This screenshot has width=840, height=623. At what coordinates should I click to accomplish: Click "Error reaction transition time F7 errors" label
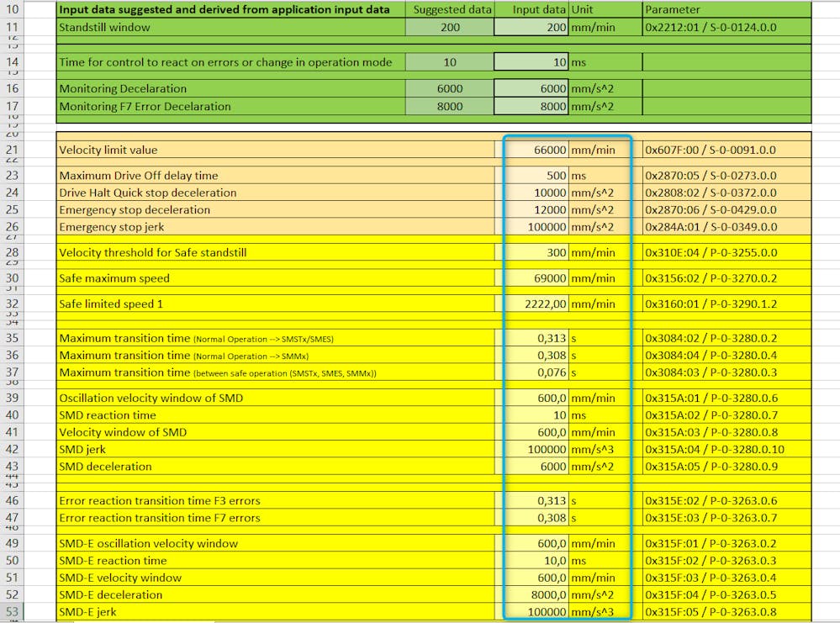[x=275, y=518]
